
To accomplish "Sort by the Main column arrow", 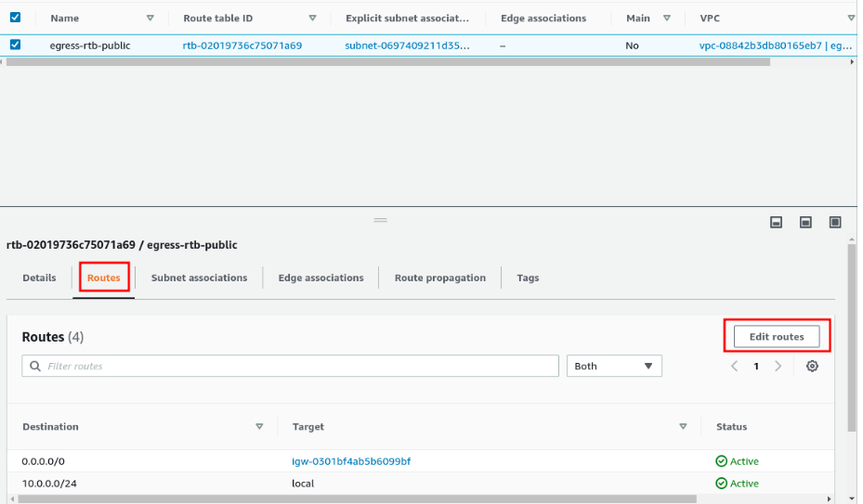I will (x=667, y=19).
